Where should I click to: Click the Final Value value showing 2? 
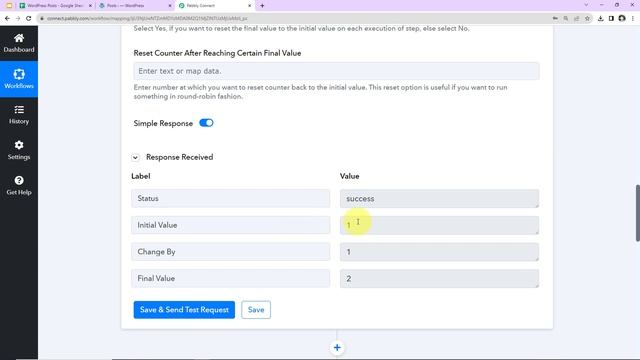[440, 278]
